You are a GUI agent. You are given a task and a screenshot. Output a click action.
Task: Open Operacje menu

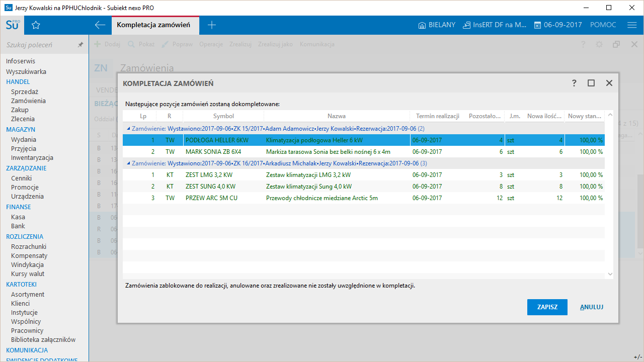click(x=211, y=44)
